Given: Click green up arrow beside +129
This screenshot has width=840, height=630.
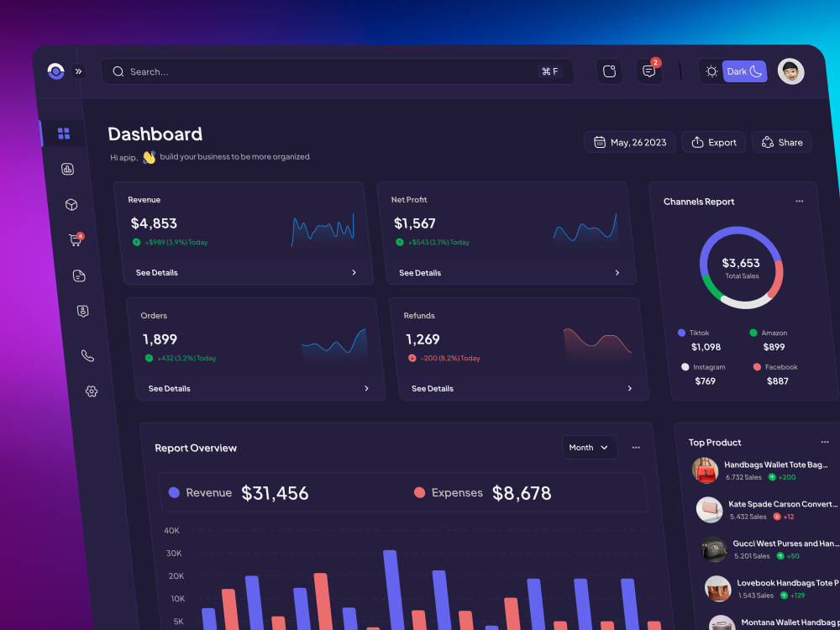Looking at the screenshot, I should pyautogui.click(x=784, y=596).
